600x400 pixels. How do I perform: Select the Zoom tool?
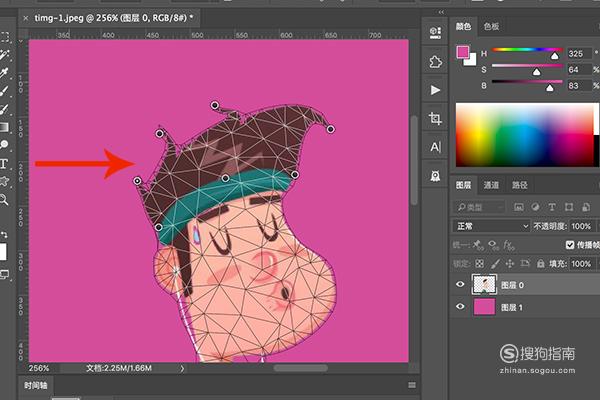coord(5,199)
